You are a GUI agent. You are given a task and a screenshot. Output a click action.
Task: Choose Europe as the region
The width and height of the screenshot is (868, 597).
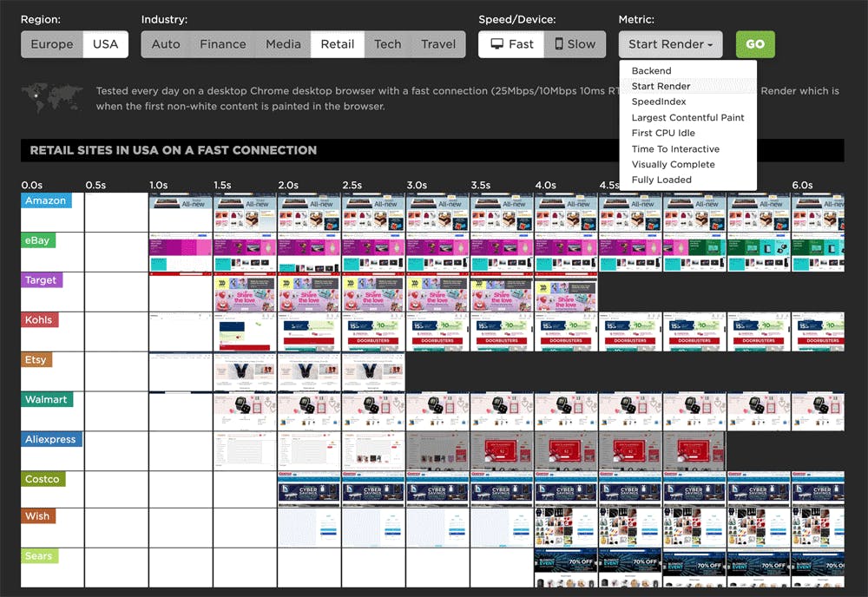(52, 44)
